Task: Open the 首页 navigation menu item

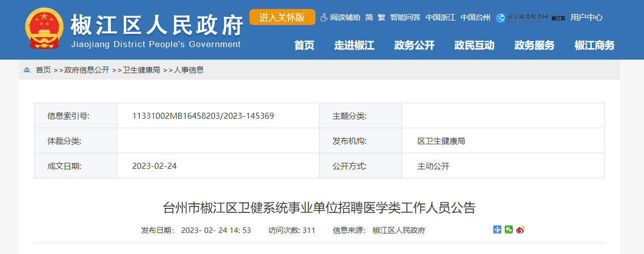Action: (x=304, y=46)
